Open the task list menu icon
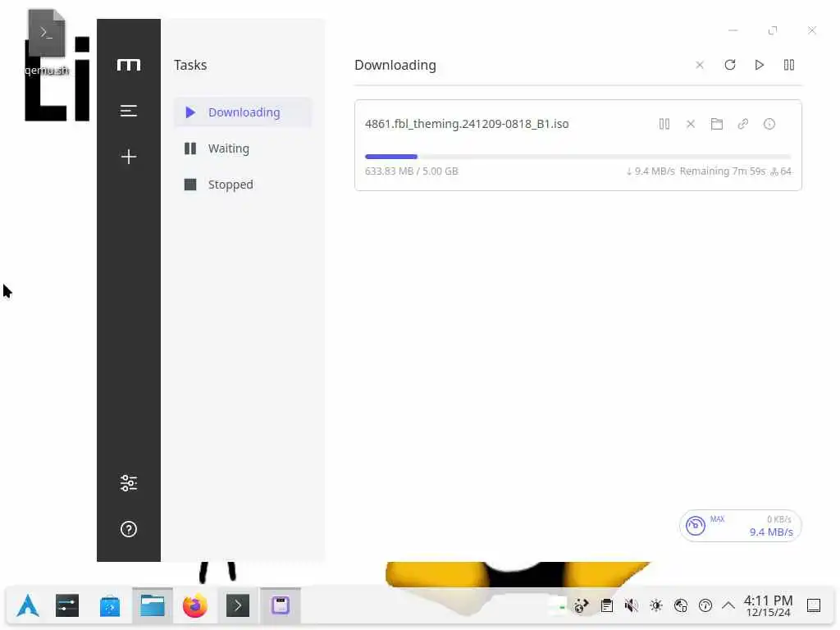The width and height of the screenshot is (840, 630). coord(129,111)
